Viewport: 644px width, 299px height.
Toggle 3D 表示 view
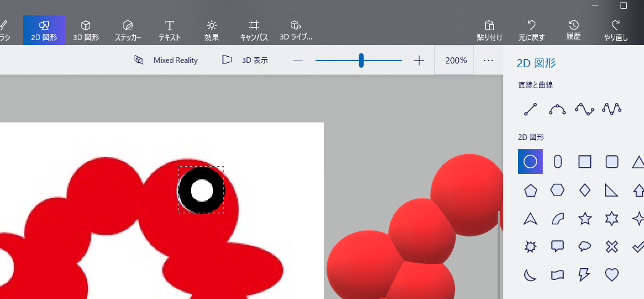pyautogui.click(x=245, y=60)
